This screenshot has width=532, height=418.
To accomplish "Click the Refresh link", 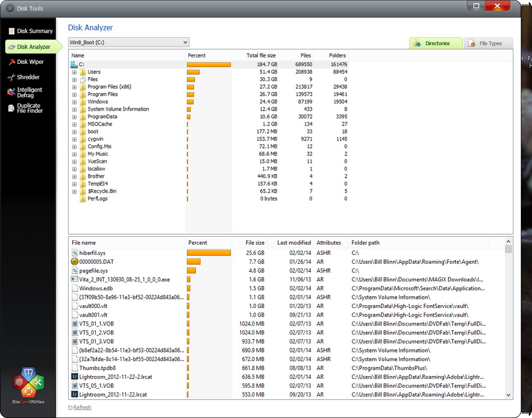I will 82,407.
